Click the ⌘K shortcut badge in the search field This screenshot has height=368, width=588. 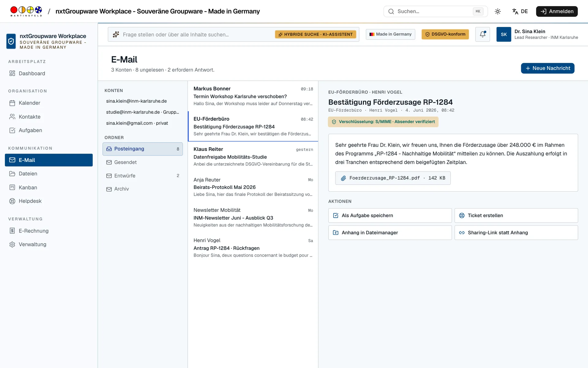click(x=478, y=11)
